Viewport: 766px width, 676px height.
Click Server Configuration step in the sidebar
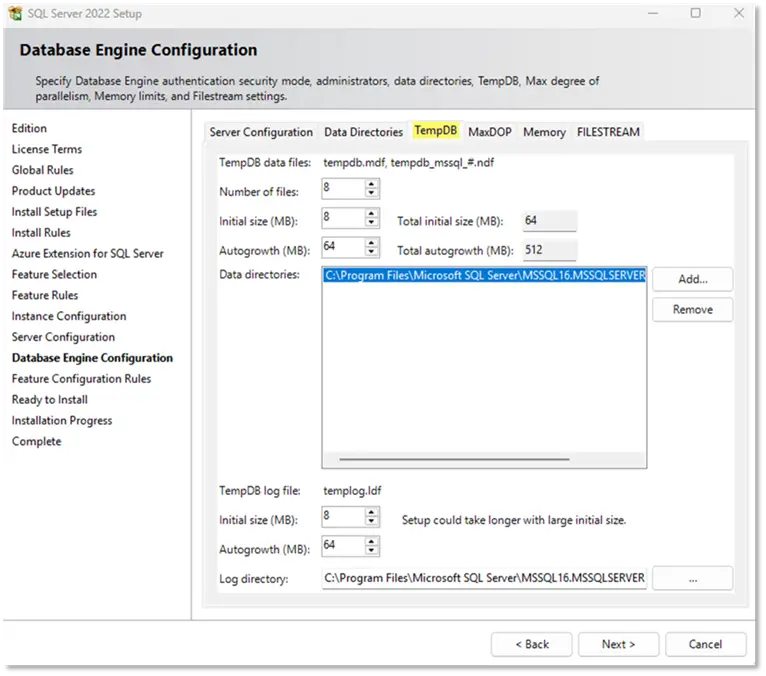63,338
